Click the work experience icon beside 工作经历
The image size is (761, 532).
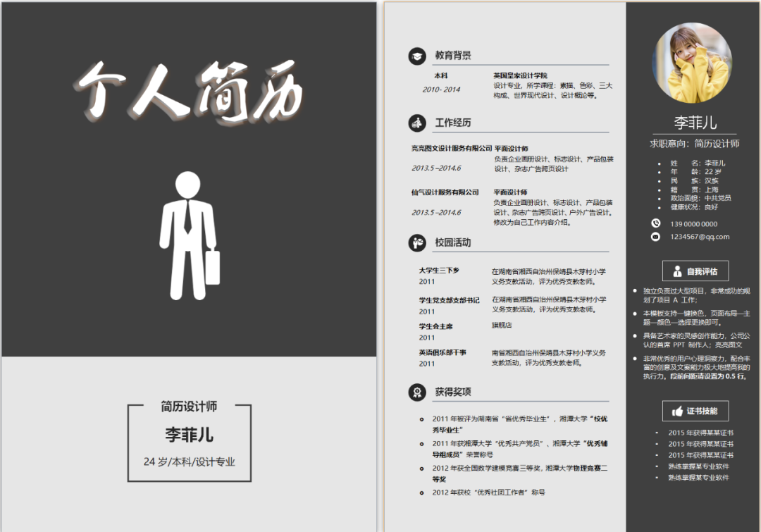tap(417, 123)
